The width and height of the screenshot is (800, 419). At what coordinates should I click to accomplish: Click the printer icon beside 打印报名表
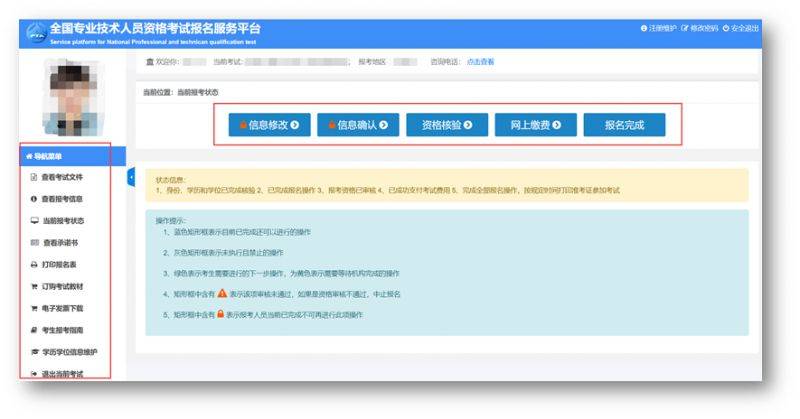[x=34, y=265]
